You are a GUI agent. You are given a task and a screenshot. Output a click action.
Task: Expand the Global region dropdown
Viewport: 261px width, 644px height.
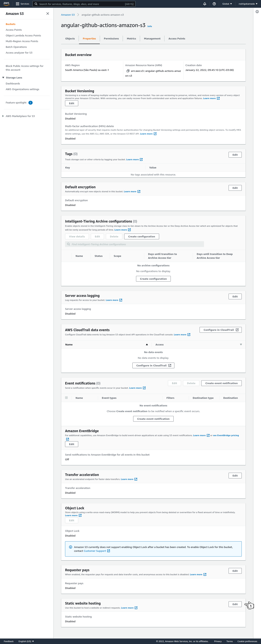[227, 4]
